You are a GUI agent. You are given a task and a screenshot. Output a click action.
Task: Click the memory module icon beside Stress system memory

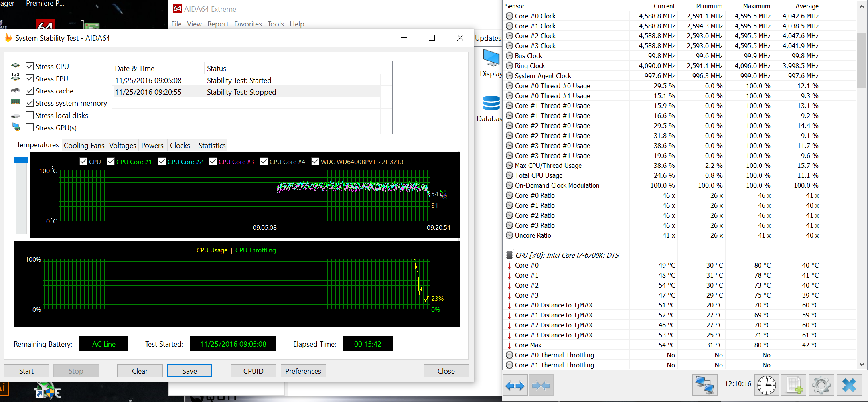coord(16,102)
